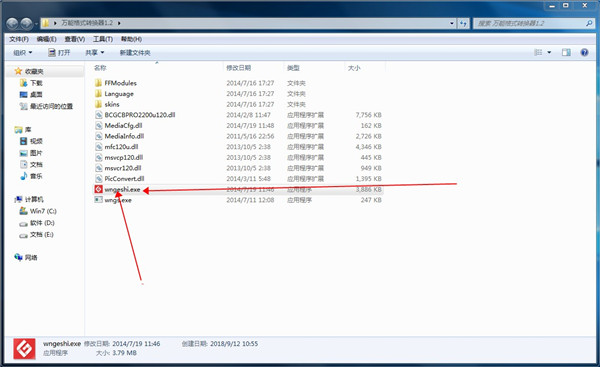Click the forward navigation arrow
This screenshot has width=600, height=367.
(x=26, y=24)
